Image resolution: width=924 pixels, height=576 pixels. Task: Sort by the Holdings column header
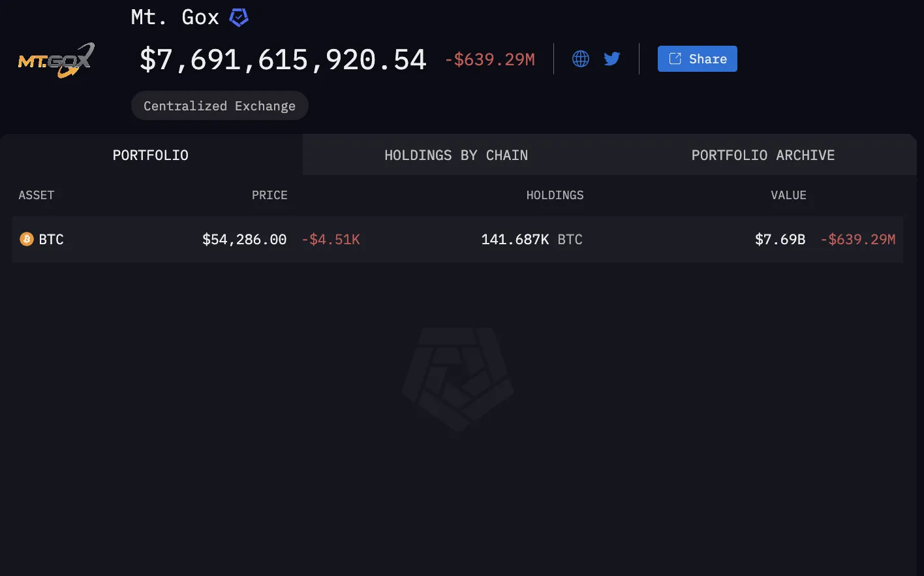point(555,195)
